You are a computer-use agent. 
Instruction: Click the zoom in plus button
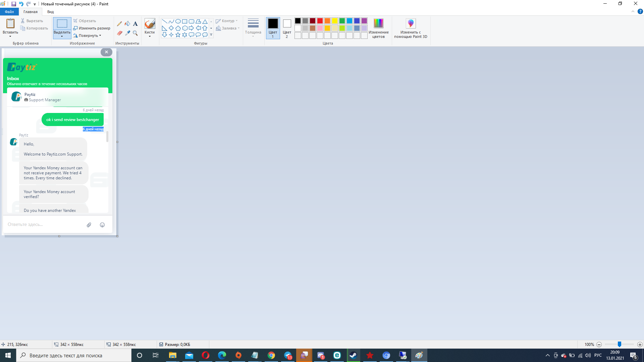640,345
